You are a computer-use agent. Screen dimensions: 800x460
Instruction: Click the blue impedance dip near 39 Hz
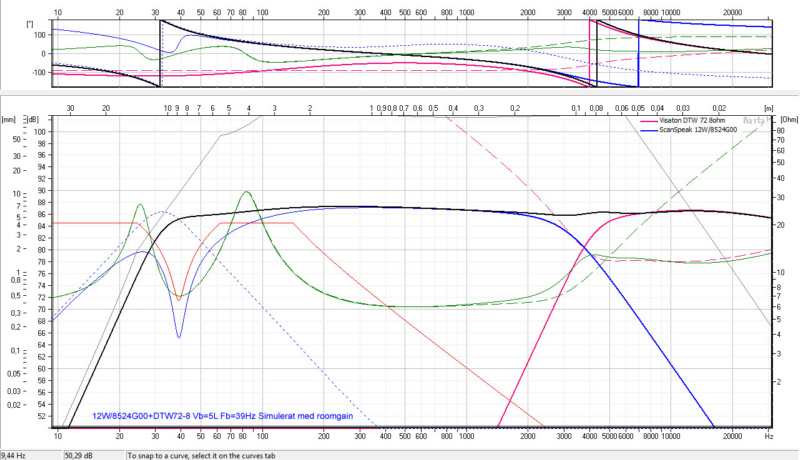tap(179, 336)
